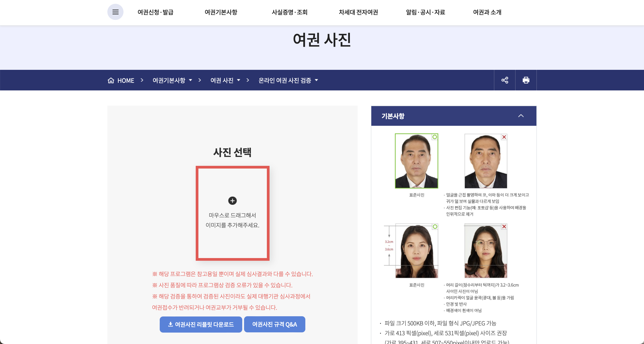Collapse the 기본사항 panel with chevron
The image size is (644, 344).
[x=521, y=116]
